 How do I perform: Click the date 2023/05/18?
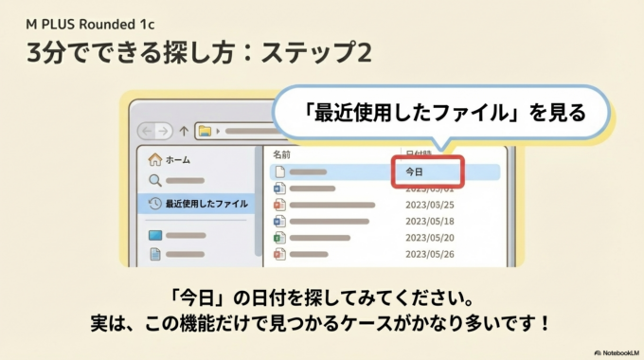(430, 221)
